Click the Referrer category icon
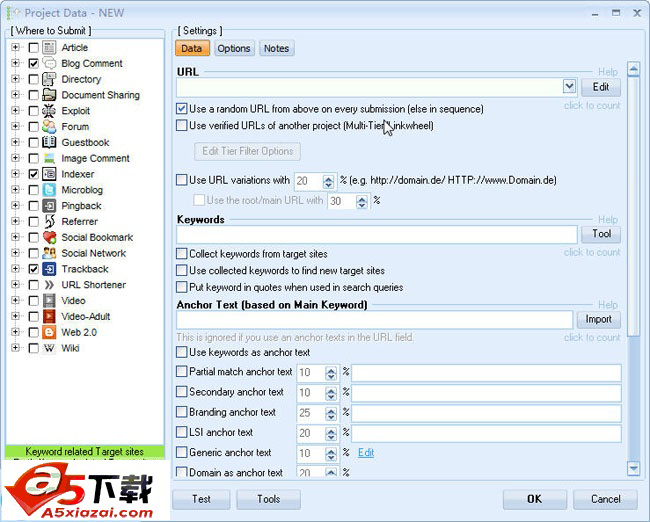 point(49,221)
